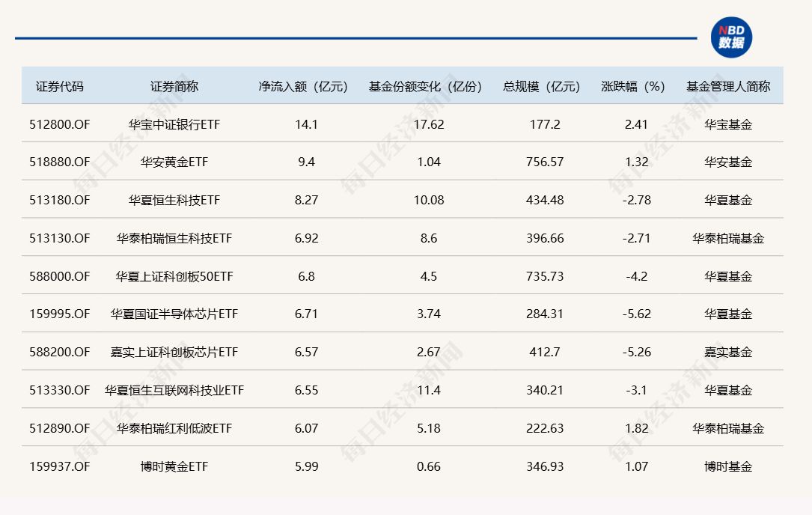This screenshot has height=515, width=812.
Task: Open the 华夏恒生互联网科技业ETF entry
Action: click(174, 391)
